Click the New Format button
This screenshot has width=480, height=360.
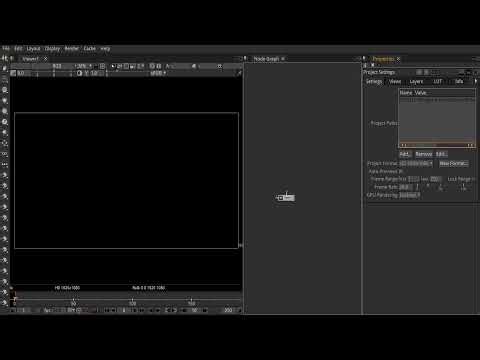(453, 163)
